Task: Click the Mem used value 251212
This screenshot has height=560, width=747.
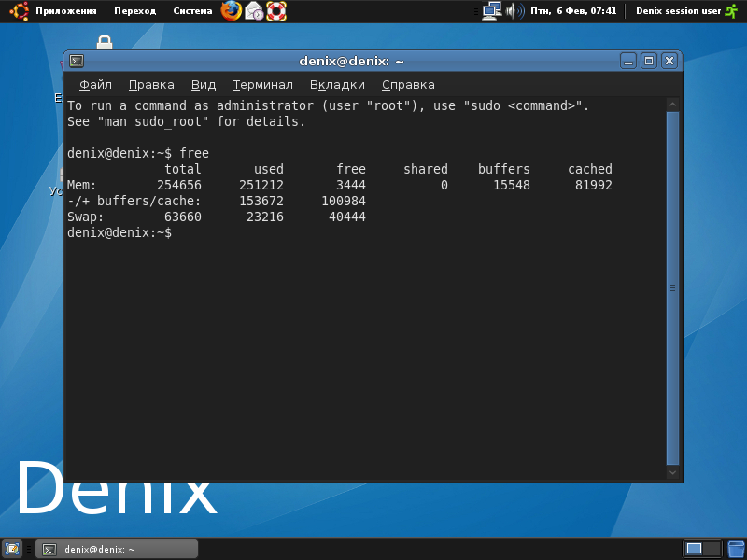Action: click(261, 185)
